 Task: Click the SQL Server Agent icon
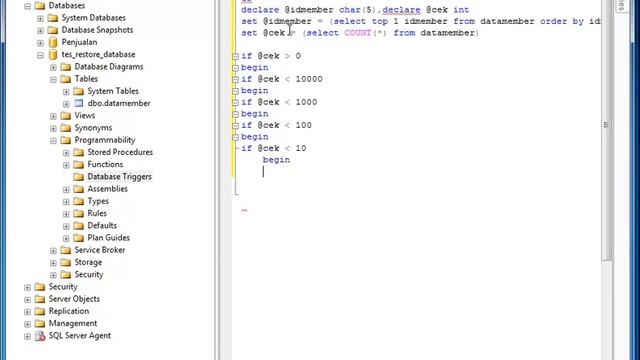click(x=40, y=336)
